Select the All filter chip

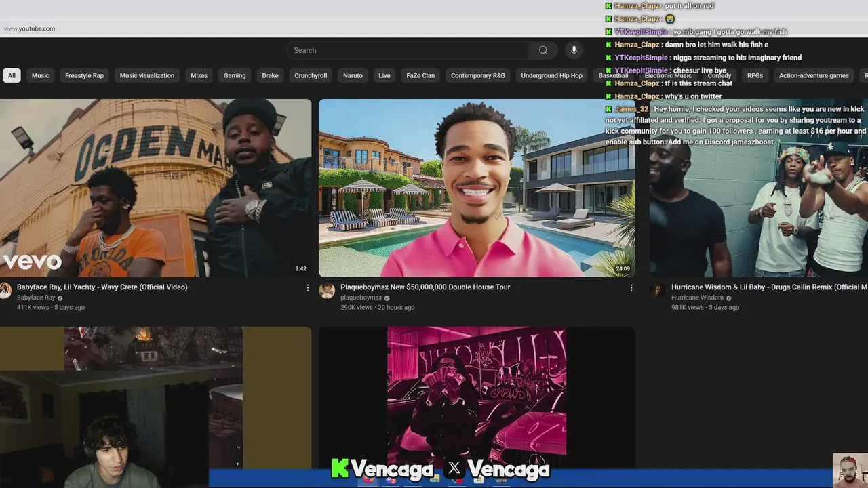pos(12,76)
